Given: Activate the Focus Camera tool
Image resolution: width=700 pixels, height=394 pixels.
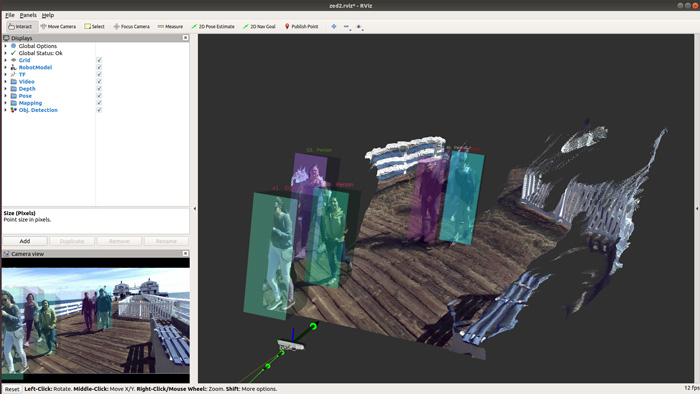Looking at the screenshot, I should click(131, 26).
